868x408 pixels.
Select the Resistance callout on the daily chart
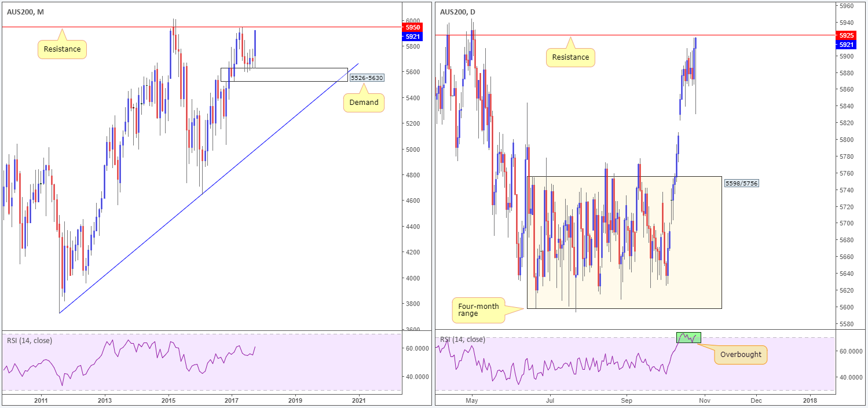click(x=570, y=57)
